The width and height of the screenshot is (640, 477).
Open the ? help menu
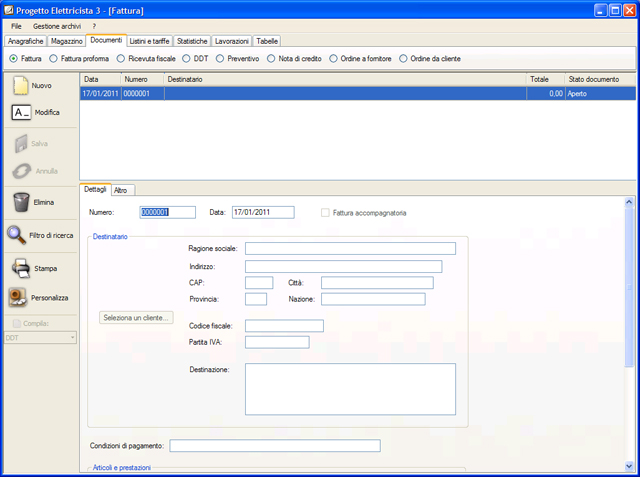[x=94, y=26]
